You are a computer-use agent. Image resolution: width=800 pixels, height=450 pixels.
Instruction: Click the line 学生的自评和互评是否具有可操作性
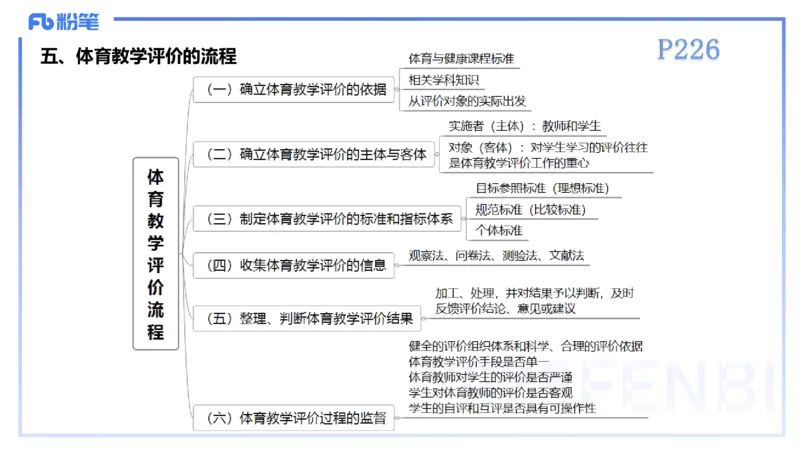pos(502,408)
